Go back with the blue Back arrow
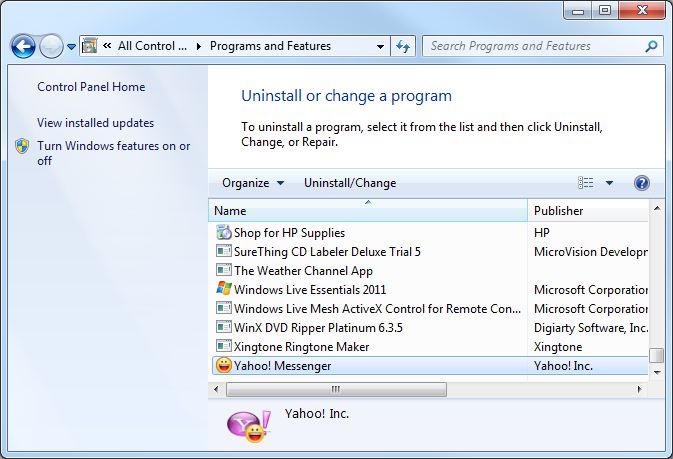This screenshot has width=673, height=459. 23,46
